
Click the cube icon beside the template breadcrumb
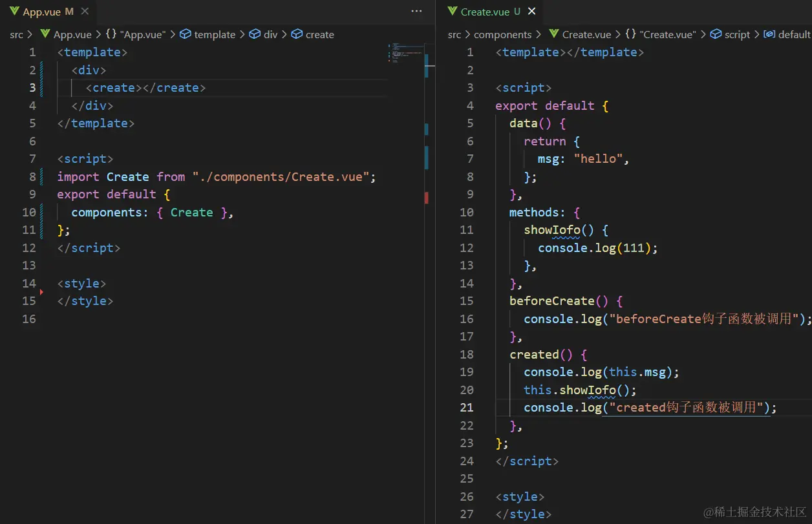[185, 34]
